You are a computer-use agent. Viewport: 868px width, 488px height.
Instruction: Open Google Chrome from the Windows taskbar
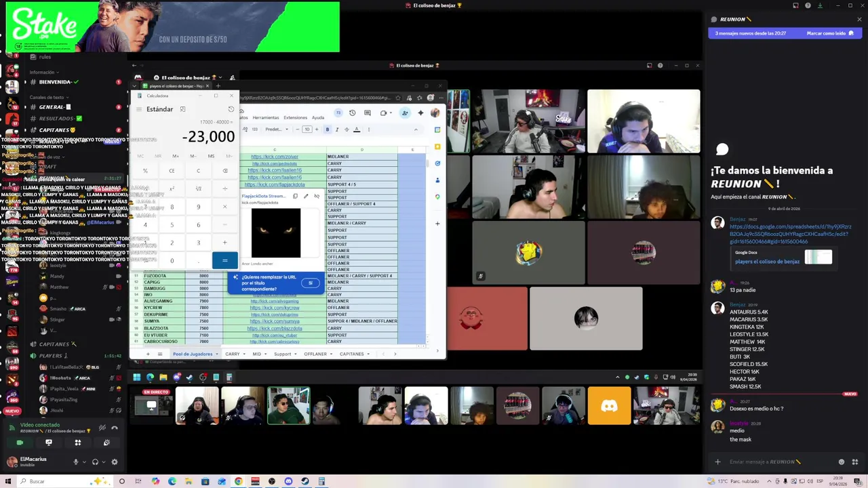point(239,481)
